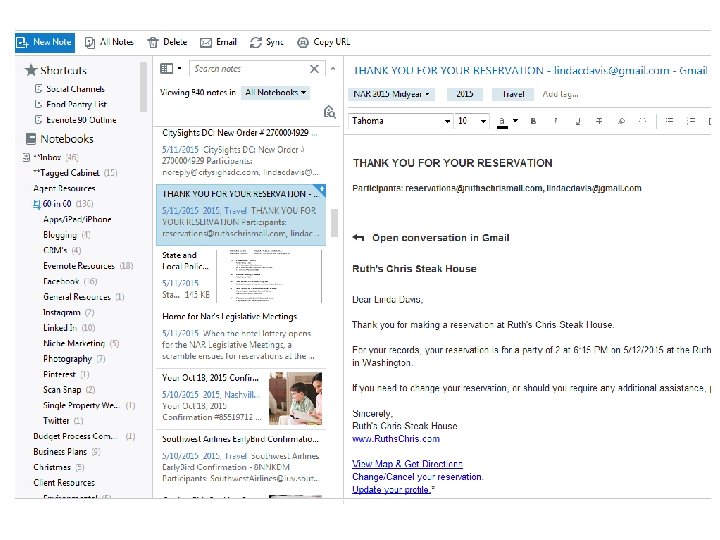This screenshot has height=540, width=720.
Task: Click the Travel tag
Action: pyautogui.click(x=513, y=94)
